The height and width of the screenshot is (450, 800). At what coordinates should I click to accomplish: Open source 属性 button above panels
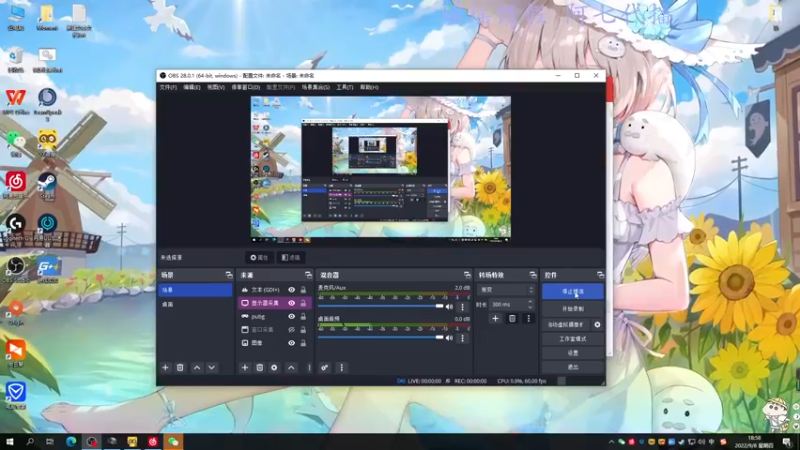259,258
